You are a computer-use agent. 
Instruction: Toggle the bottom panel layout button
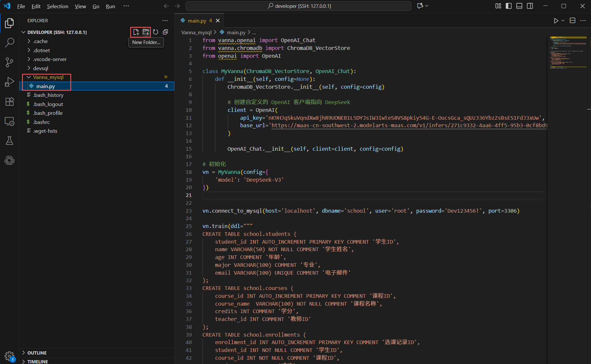(x=519, y=6)
